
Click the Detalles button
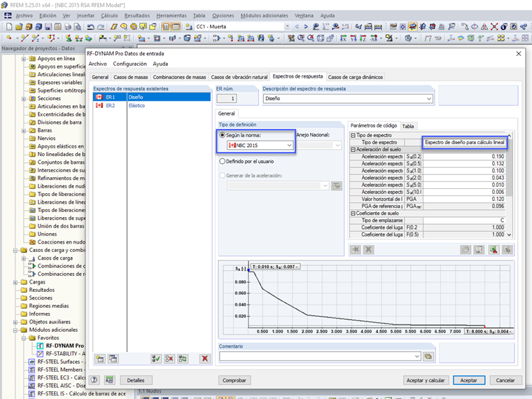pos(136,380)
